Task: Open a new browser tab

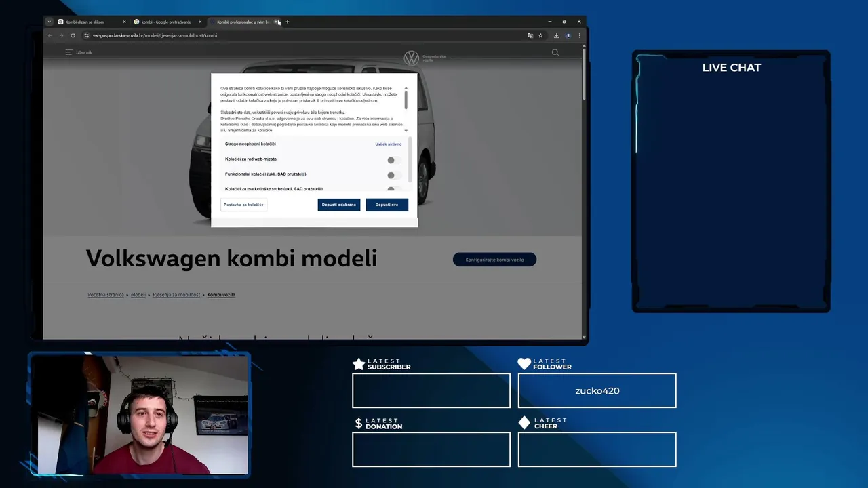Action: [287, 22]
